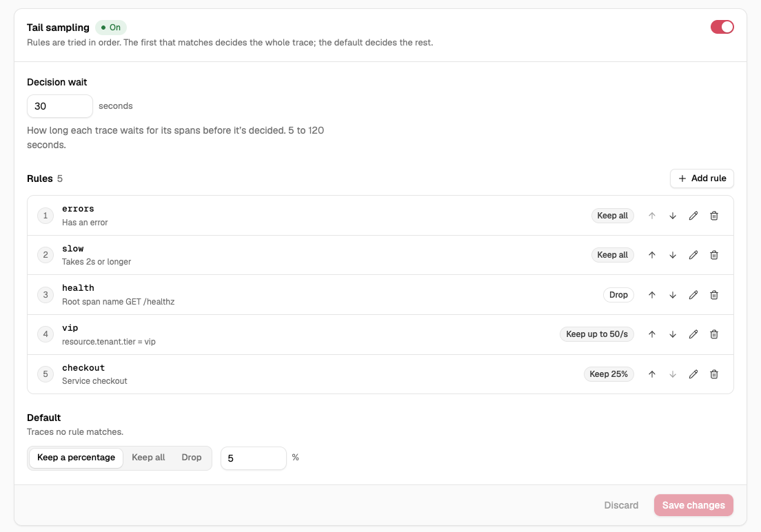This screenshot has width=761, height=532.
Task: Click the vip rule name
Action: click(x=70, y=327)
